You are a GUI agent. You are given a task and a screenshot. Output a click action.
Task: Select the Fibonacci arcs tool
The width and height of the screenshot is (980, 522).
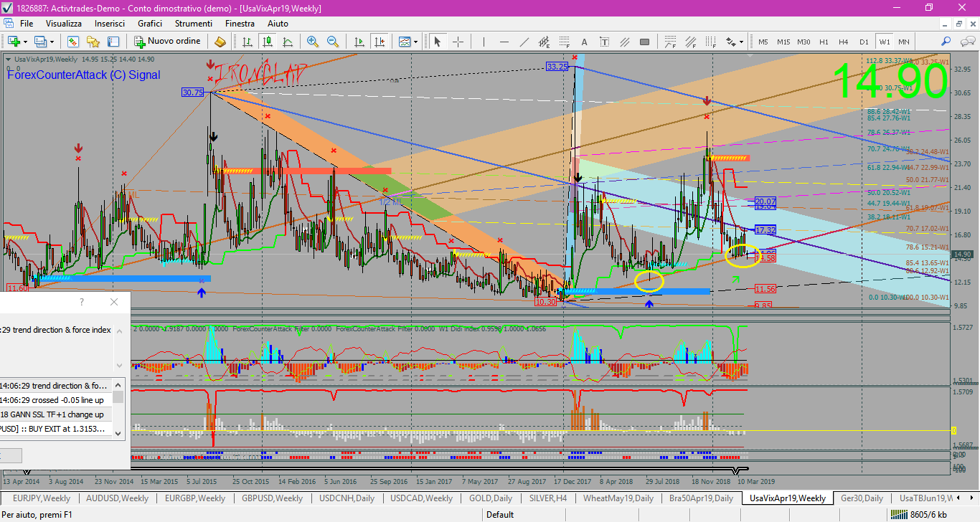pyautogui.click(x=670, y=42)
